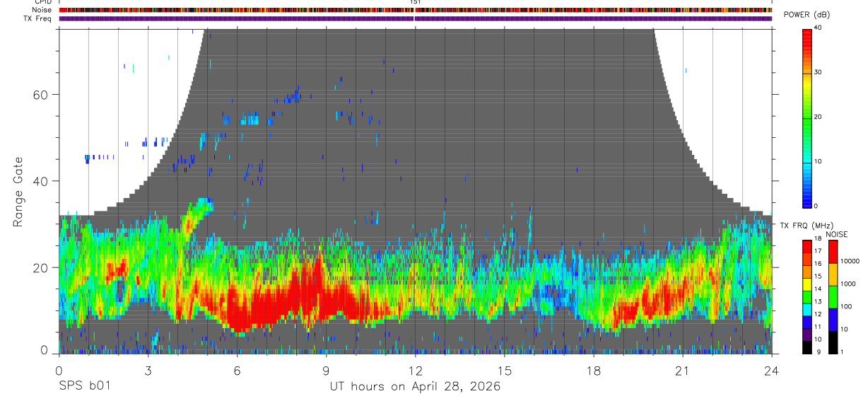
Task: Select the SPS b01 radar label
Action: (84, 386)
